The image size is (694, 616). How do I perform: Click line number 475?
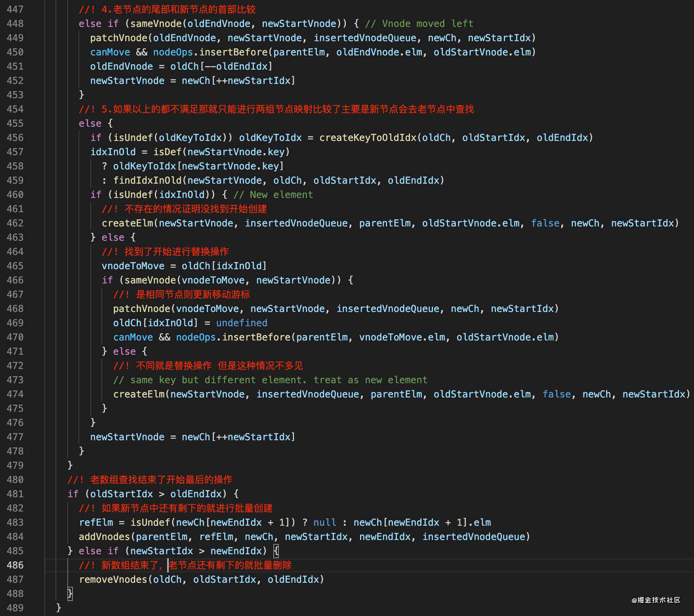[15, 408]
